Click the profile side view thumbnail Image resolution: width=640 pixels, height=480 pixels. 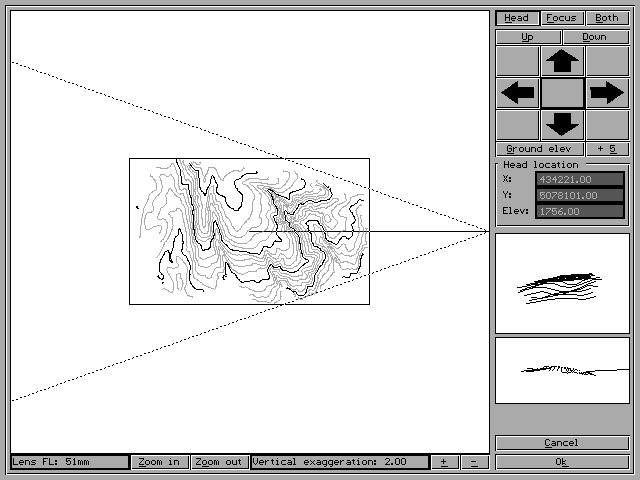click(x=562, y=371)
